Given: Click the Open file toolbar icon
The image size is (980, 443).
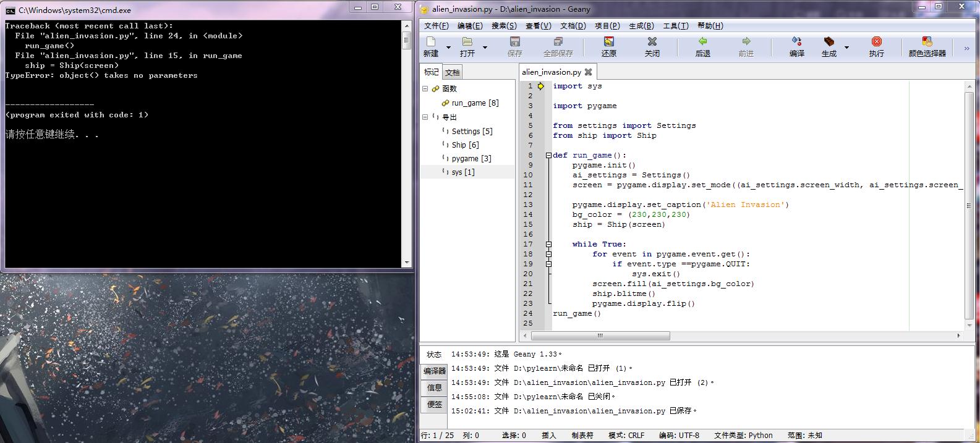Looking at the screenshot, I should pyautogui.click(x=467, y=42).
